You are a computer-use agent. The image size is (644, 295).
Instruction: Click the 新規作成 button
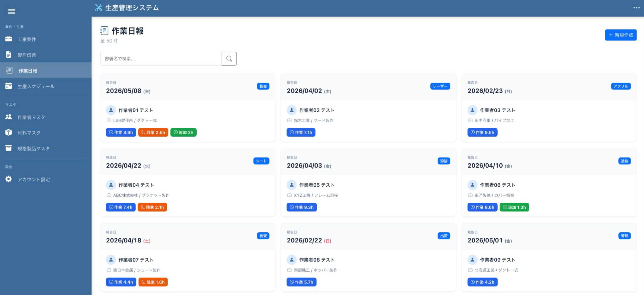click(621, 35)
